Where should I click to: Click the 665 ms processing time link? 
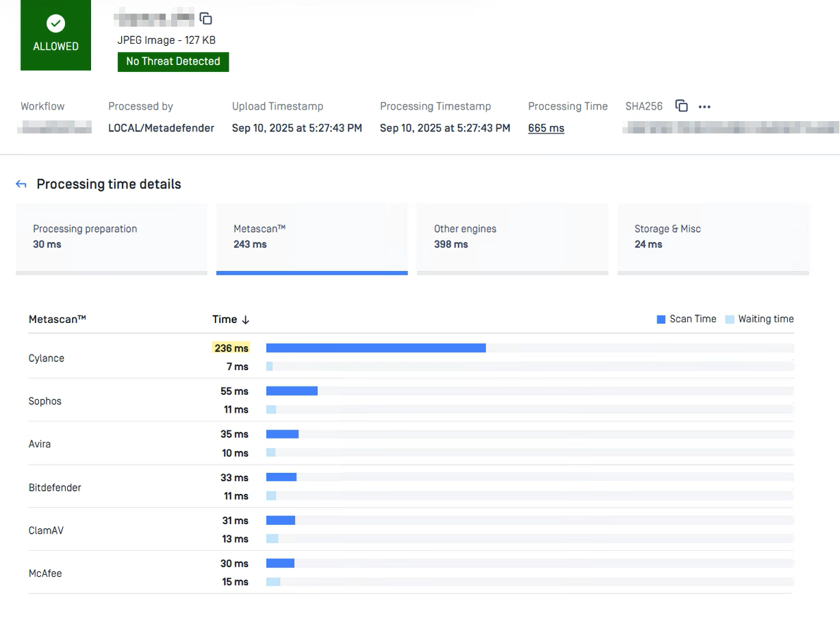[x=546, y=128]
